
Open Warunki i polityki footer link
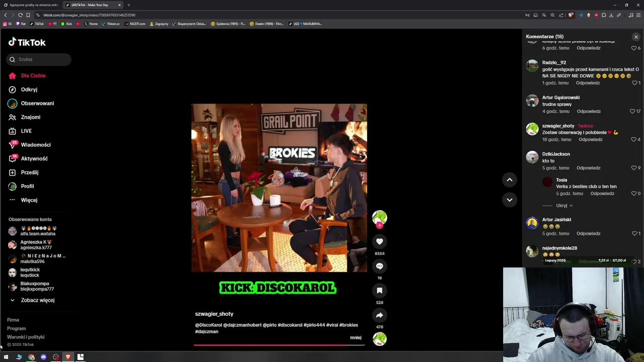(x=26, y=337)
